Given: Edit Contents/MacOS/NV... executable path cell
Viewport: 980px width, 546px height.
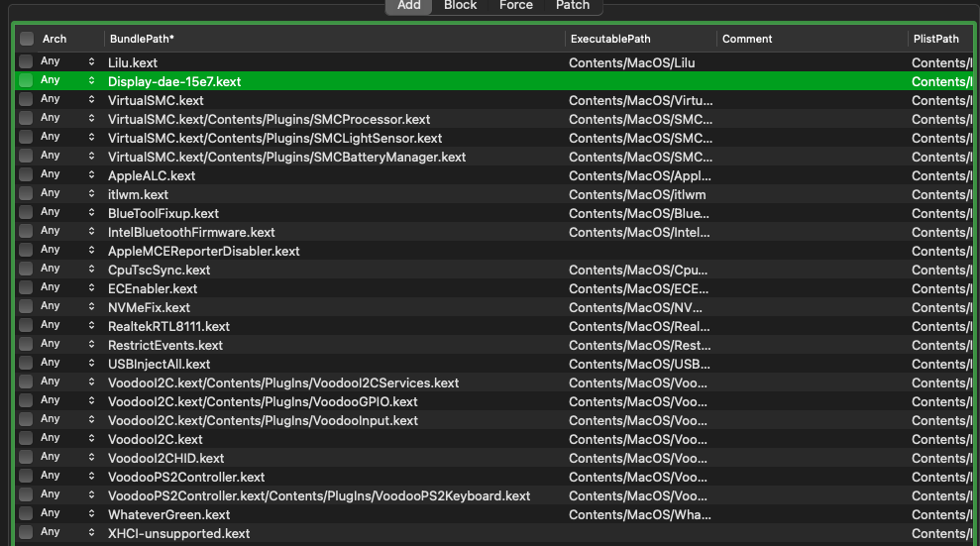Looking at the screenshot, I should click(635, 307).
